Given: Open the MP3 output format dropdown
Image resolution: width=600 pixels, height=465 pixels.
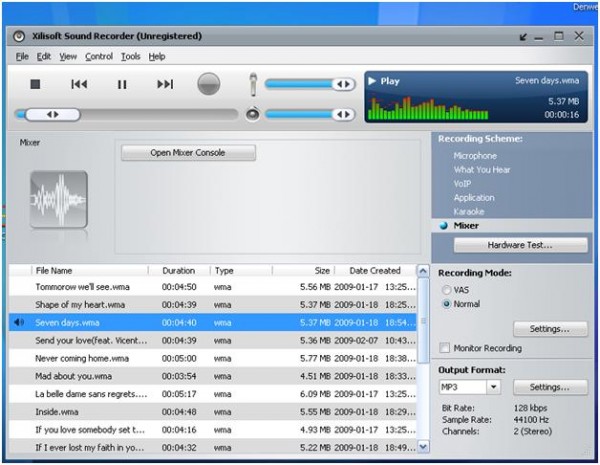Looking at the screenshot, I should [493, 387].
